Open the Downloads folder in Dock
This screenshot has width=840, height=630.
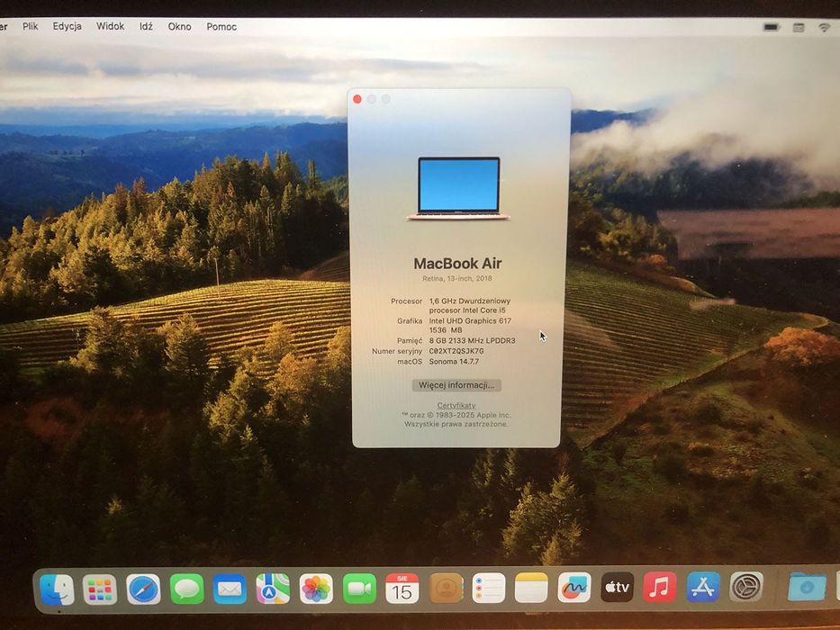807,587
